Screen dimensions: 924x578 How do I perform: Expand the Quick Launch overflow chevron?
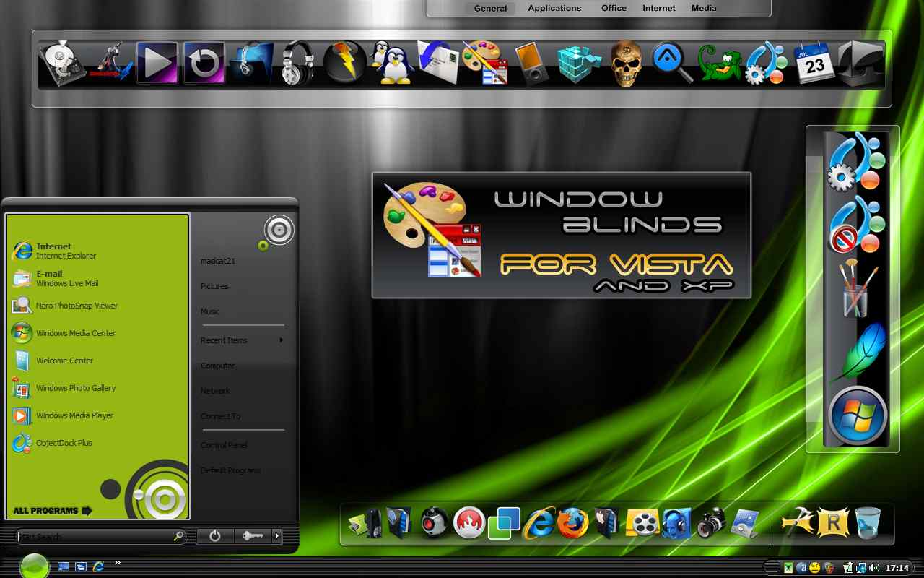point(117,562)
